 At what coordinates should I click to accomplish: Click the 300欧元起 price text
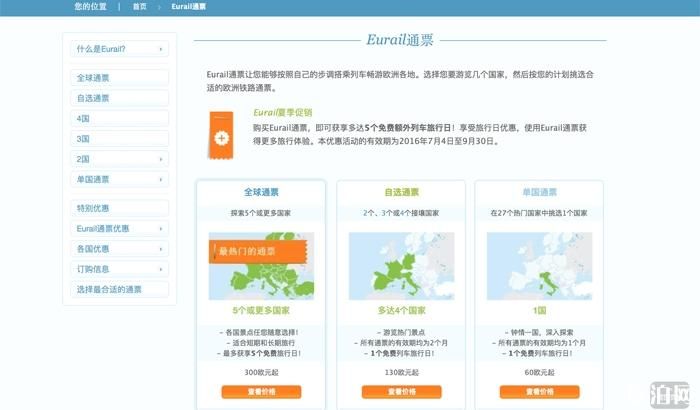(261, 372)
